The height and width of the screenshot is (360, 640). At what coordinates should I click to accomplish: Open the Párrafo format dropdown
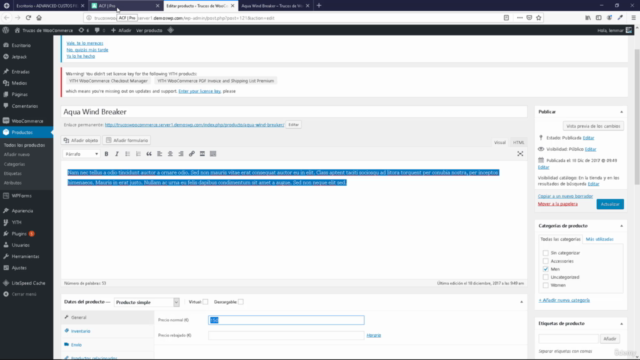point(82,154)
